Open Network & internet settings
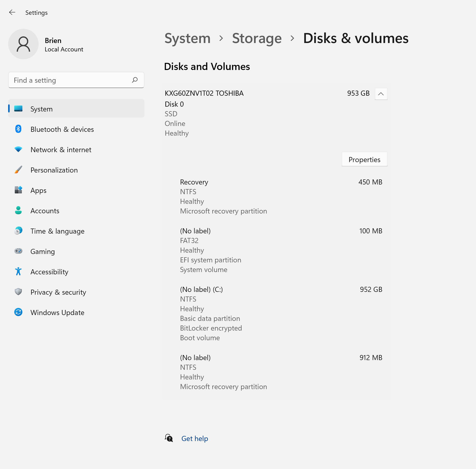The height and width of the screenshot is (469, 476). (18, 150)
